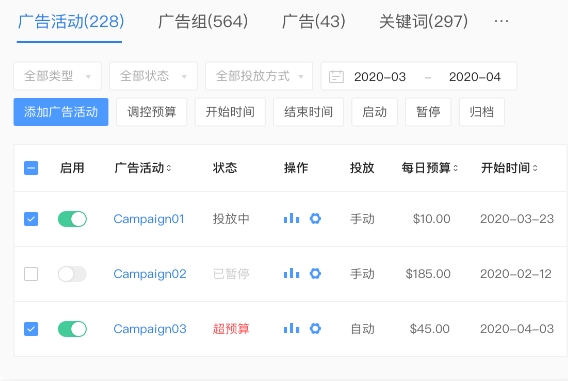Image resolution: width=568 pixels, height=381 pixels.
Task: Edit the end date 2020-04 field
Action: [475, 77]
